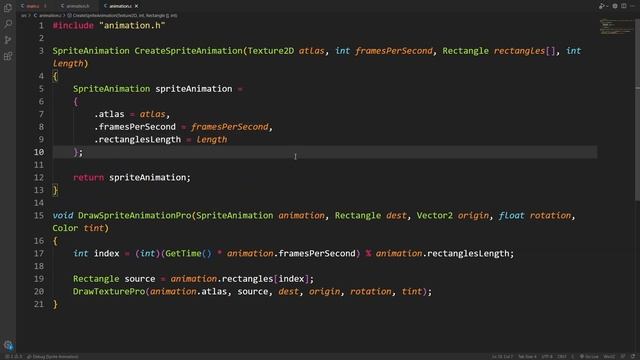
Task: Click Vector2 type on line 15
Action: 434,215
